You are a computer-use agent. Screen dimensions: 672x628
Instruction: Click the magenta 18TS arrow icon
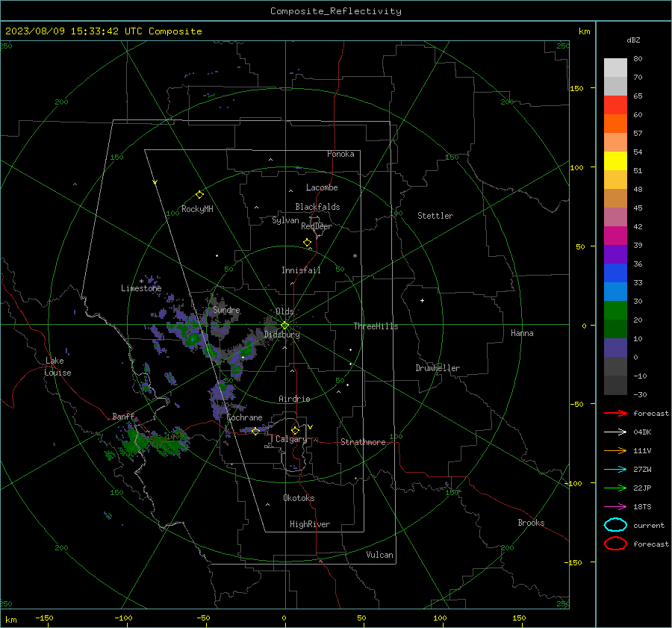tap(615, 507)
